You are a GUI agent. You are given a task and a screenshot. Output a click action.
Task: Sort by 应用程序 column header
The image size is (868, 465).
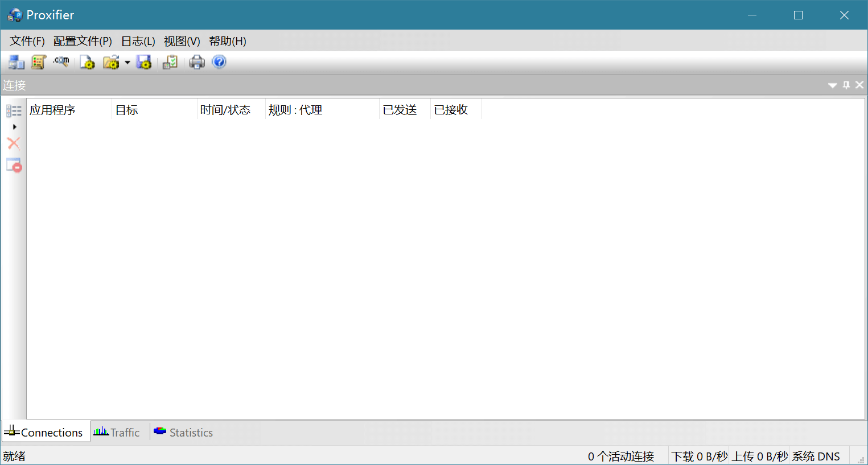point(68,110)
